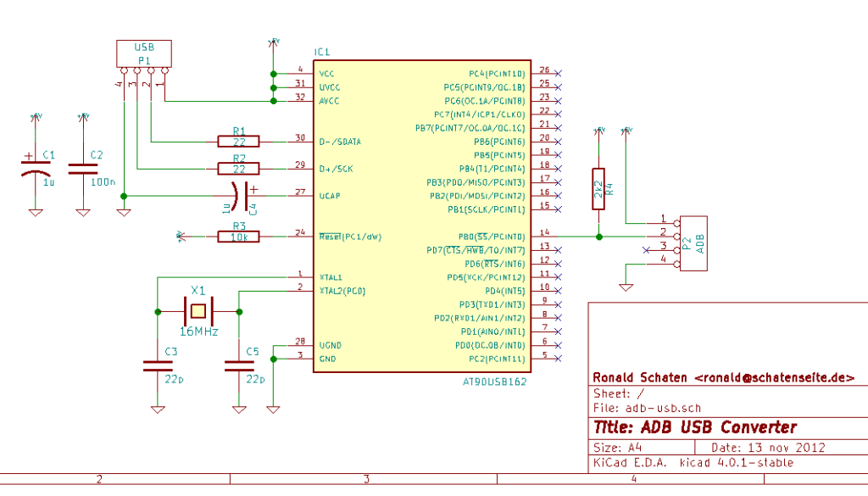Select the 2k2 pull-up resistor R4

tap(598, 189)
